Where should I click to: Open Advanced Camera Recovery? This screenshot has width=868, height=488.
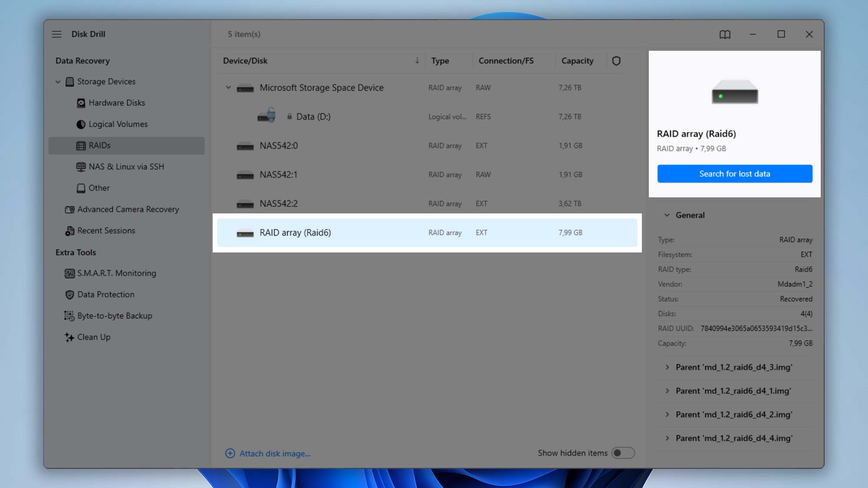point(126,210)
